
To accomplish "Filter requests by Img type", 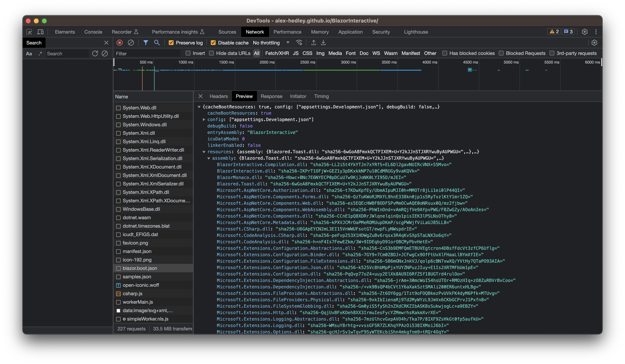I will (x=320, y=53).
